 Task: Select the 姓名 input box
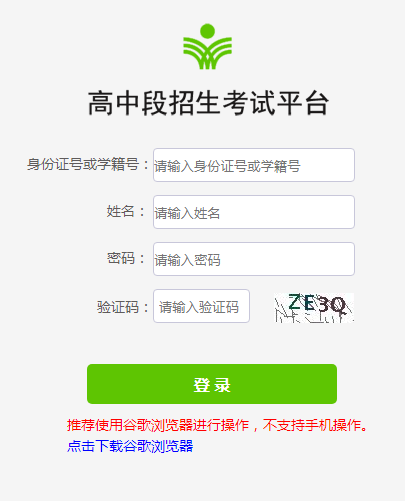[254, 212]
